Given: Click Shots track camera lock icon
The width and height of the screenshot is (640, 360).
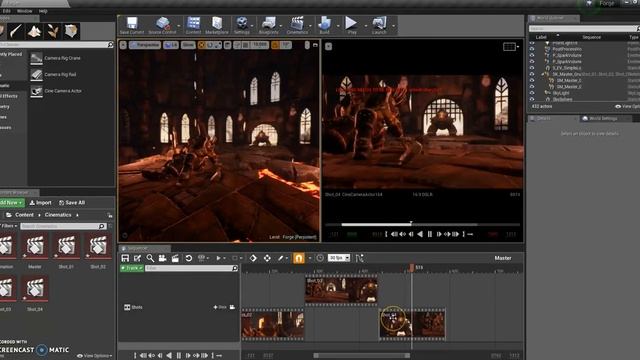Looking at the screenshot, I should [x=232, y=307].
